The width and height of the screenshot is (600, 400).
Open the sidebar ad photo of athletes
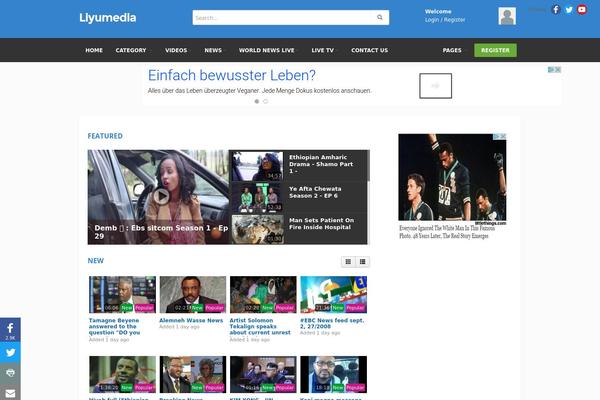[452, 177]
